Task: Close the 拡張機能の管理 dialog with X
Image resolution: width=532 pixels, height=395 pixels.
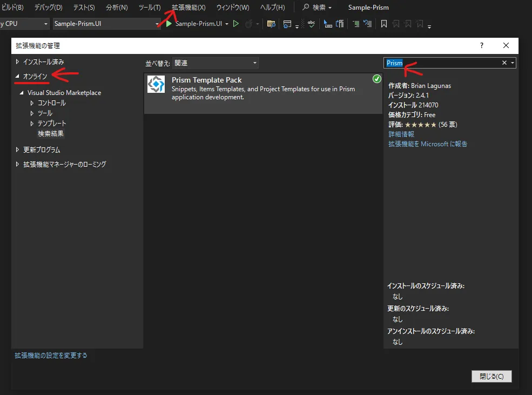Action: [506, 45]
